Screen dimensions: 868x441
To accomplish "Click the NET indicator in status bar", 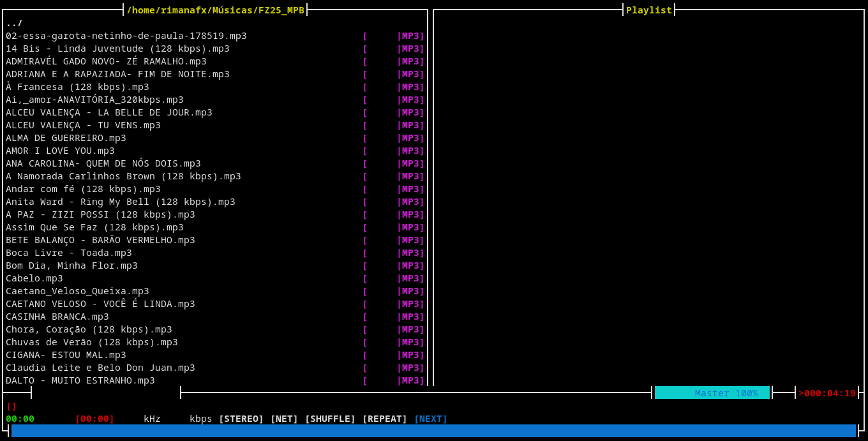I will click(284, 419).
